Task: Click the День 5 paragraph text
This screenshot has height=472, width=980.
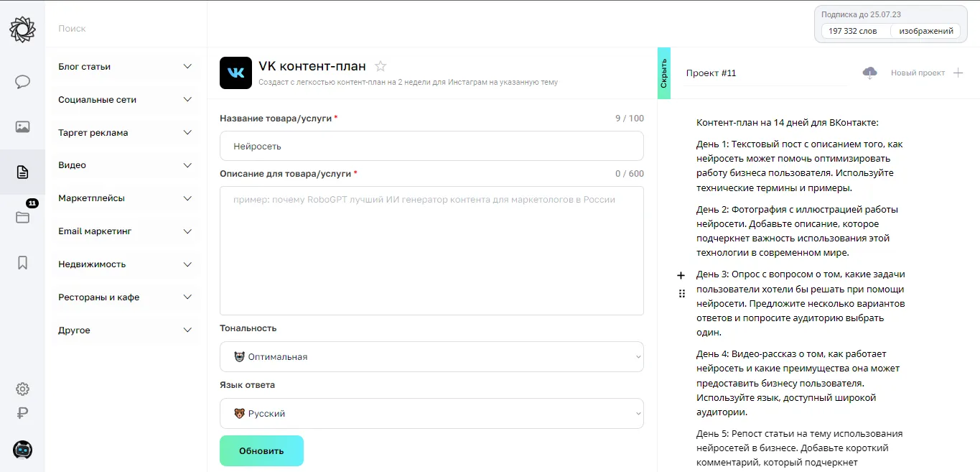Action: [x=801, y=448]
